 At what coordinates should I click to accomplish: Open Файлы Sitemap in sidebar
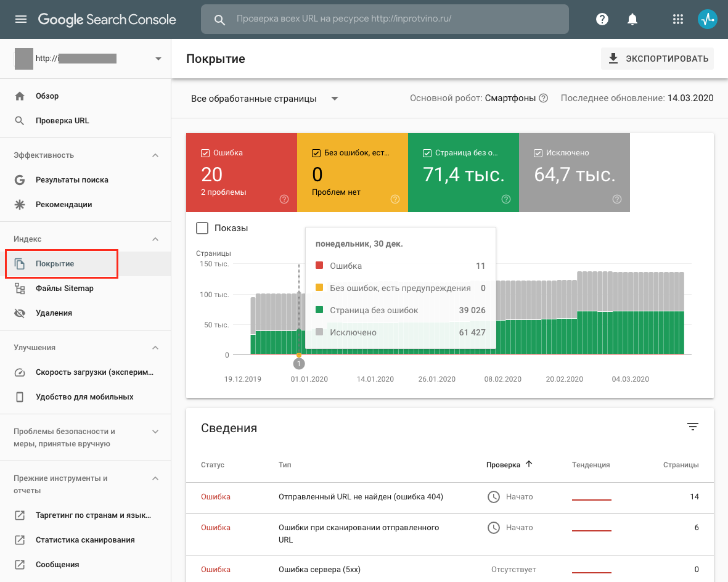[86, 289]
